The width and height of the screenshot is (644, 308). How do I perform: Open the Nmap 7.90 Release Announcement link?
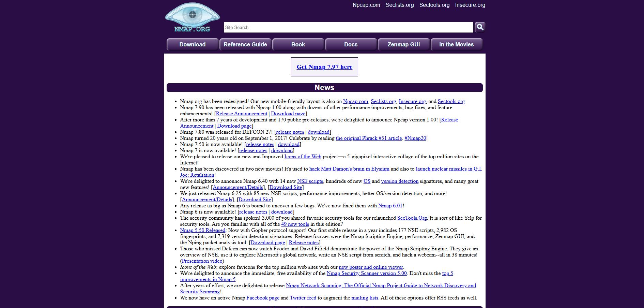[x=242, y=114]
